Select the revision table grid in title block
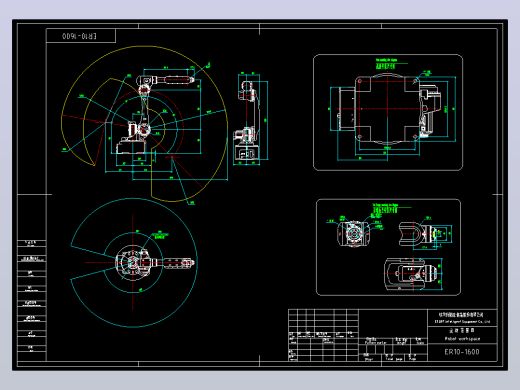This screenshot has height=390, width=520. tap(323, 335)
